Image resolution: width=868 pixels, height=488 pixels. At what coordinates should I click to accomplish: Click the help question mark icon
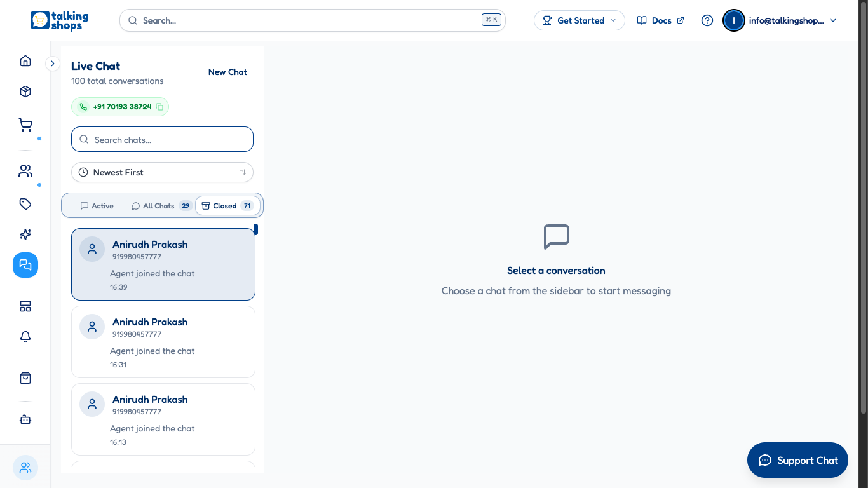707,20
